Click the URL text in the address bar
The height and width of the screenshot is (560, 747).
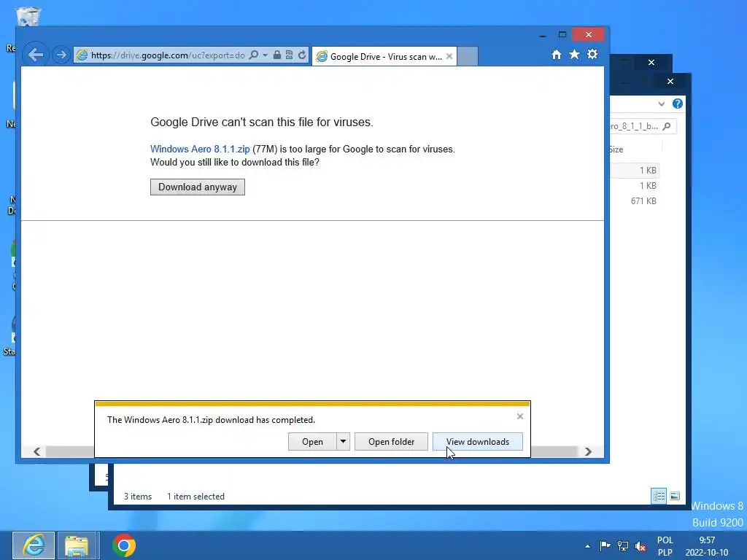coord(168,55)
